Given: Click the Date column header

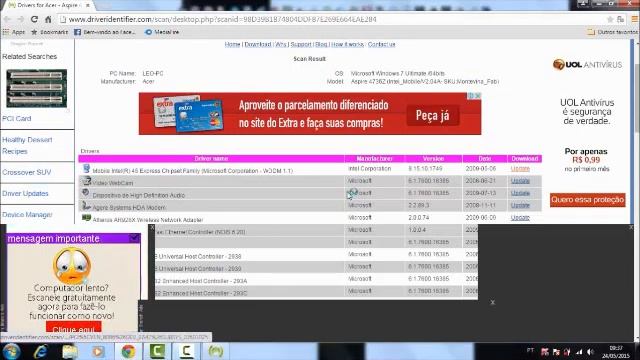Looking at the screenshot, I should [485, 158].
